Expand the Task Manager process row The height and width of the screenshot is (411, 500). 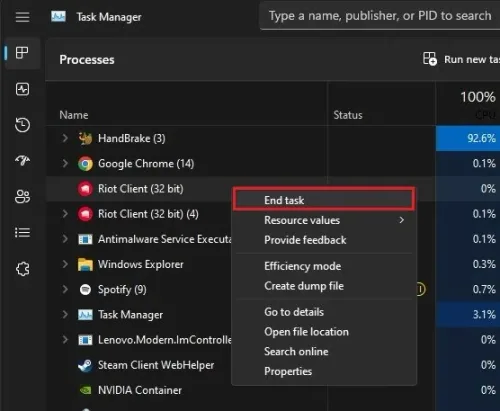point(65,314)
